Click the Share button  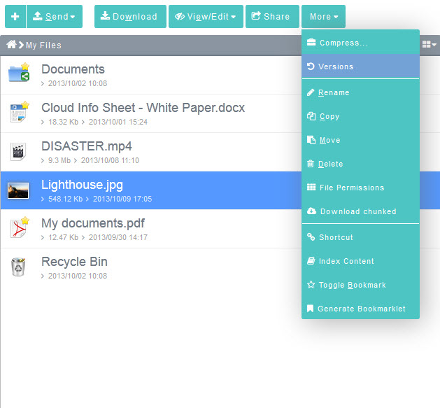pyautogui.click(x=272, y=16)
